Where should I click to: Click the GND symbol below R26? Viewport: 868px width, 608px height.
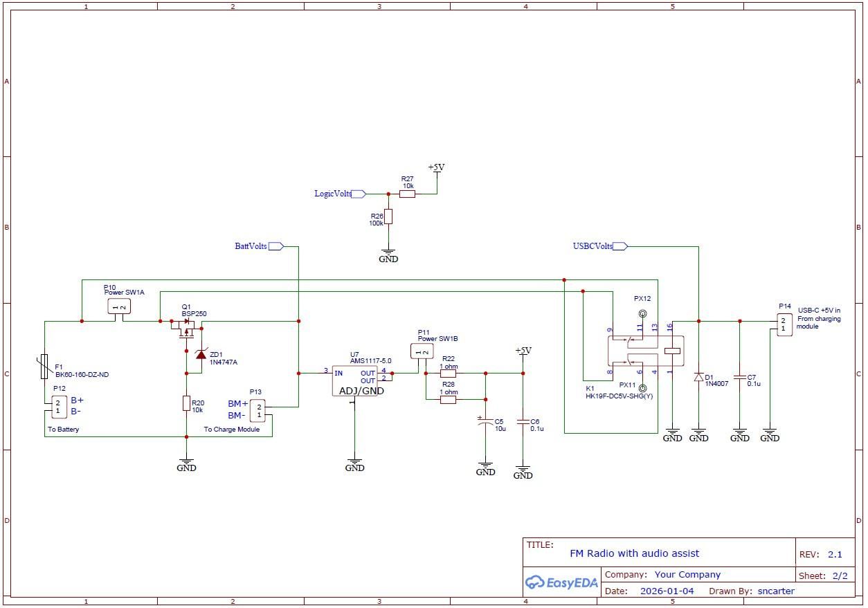coord(388,256)
